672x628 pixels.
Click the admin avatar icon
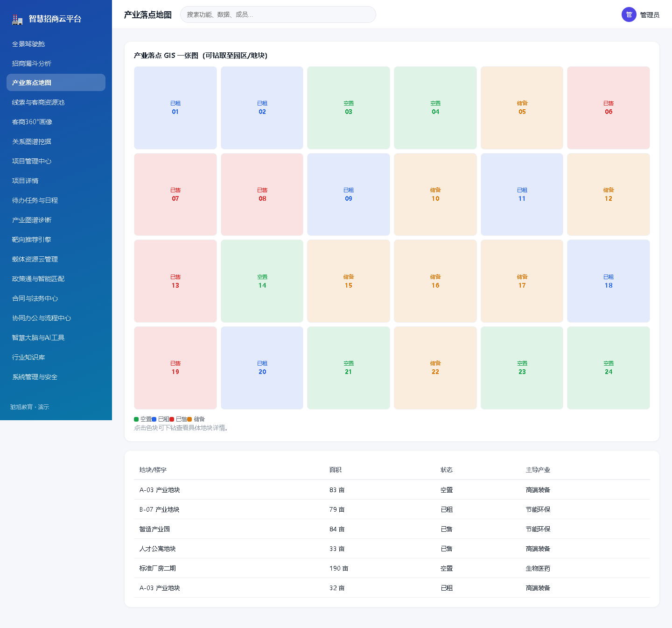tap(629, 14)
